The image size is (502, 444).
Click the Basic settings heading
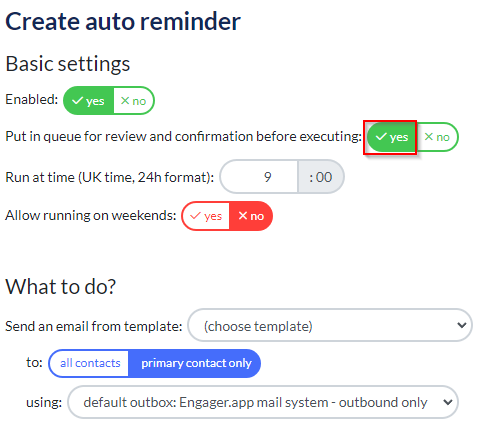pyautogui.click(x=68, y=64)
